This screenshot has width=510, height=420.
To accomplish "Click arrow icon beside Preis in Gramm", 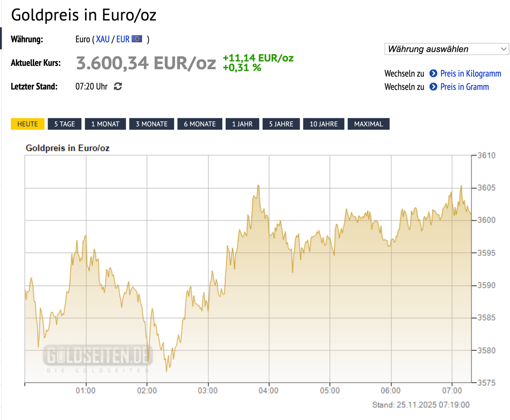I will (433, 87).
